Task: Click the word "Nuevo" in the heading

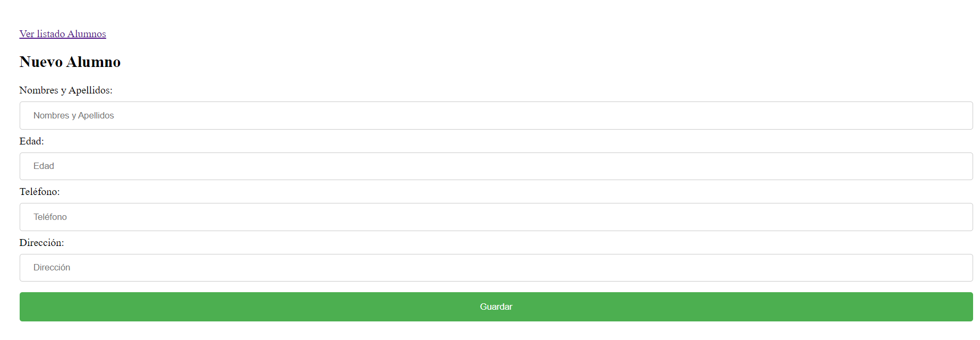Action: [x=41, y=62]
